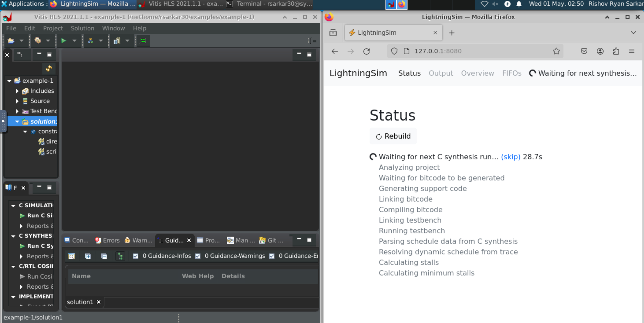Click the green Run C Synthesis toolbar arrow
This screenshot has width=644, height=323.
[64, 40]
